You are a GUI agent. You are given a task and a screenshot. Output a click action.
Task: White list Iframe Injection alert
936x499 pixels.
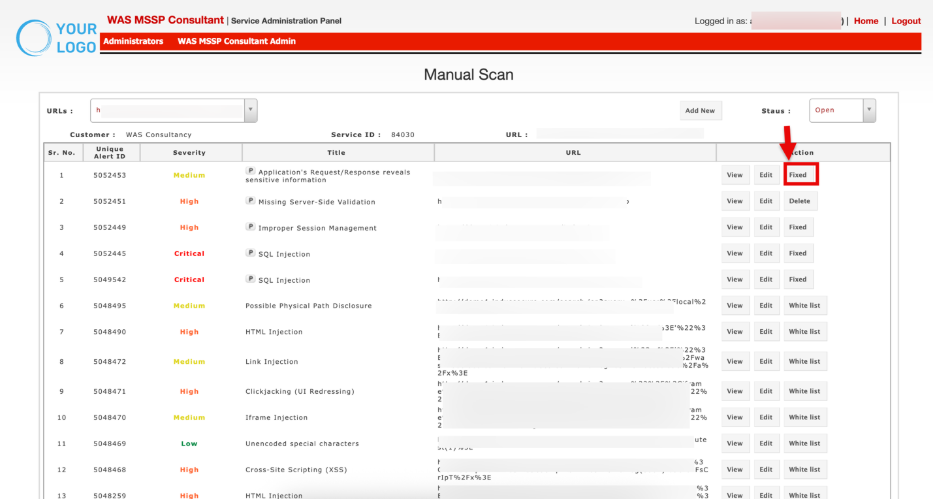[x=805, y=417]
